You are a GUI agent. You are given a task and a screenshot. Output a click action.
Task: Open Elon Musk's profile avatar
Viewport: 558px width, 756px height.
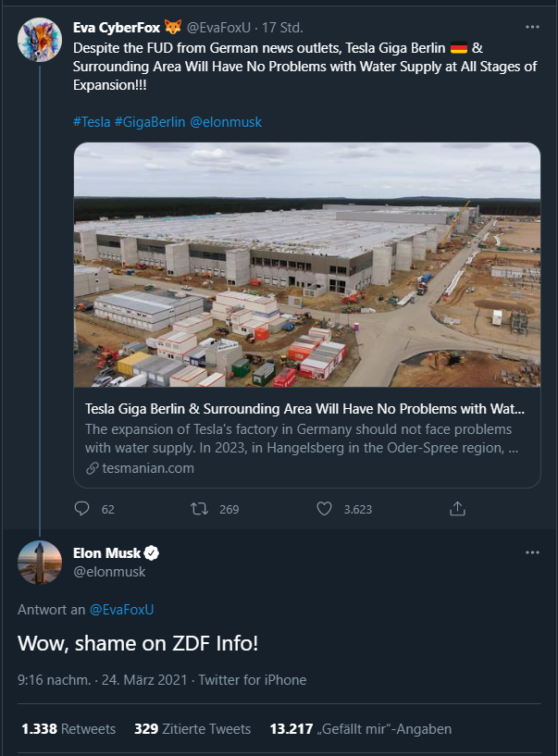tap(40, 563)
